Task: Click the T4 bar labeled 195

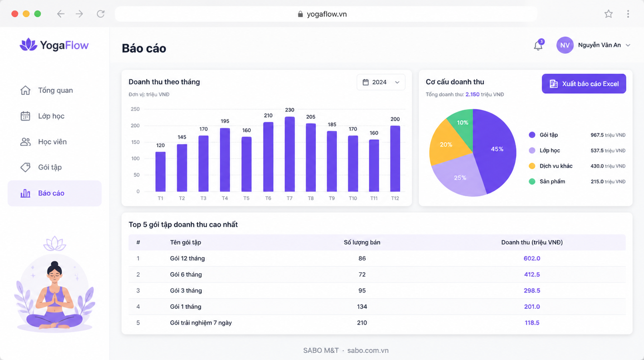Action: (x=225, y=160)
